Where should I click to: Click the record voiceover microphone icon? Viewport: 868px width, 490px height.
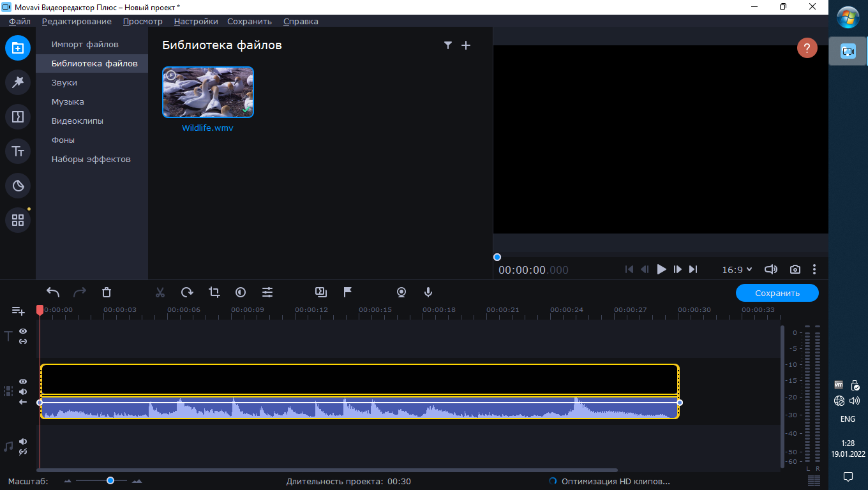pos(428,292)
